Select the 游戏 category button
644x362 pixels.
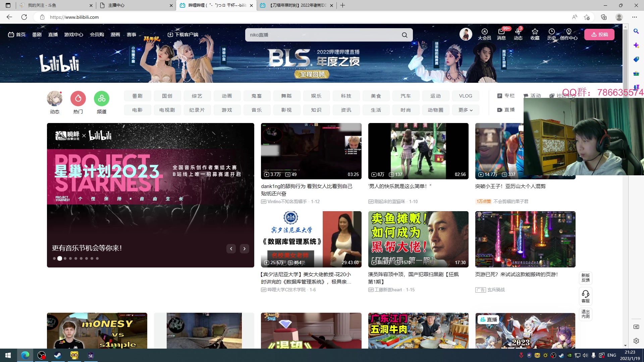coord(227,110)
